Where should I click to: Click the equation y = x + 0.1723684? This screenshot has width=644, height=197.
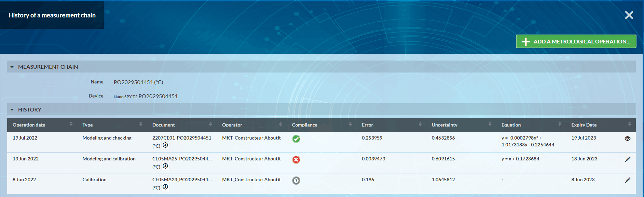coord(520,159)
